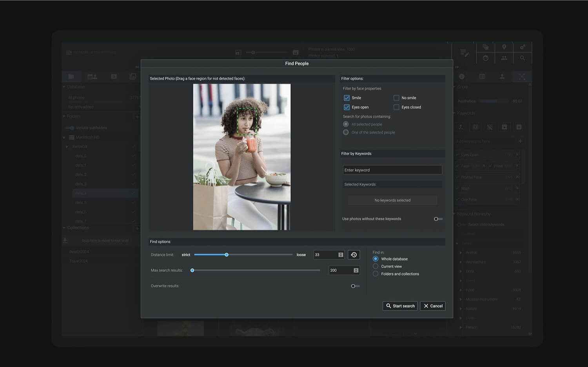Viewport: 588px width, 367px height.
Task: Choose One of the selected people option
Action: (346, 133)
